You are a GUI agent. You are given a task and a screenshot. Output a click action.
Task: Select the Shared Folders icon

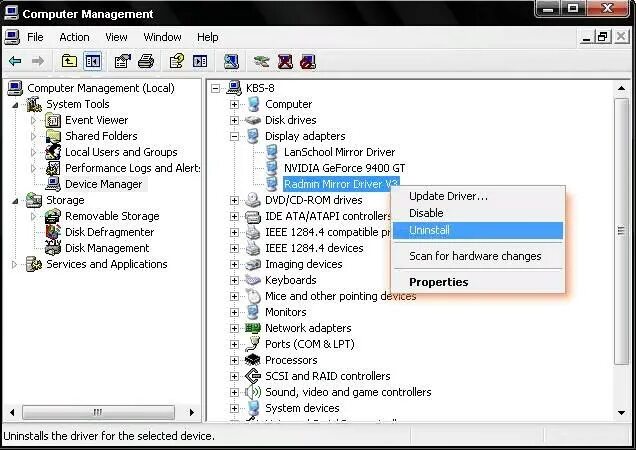tap(53, 136)
